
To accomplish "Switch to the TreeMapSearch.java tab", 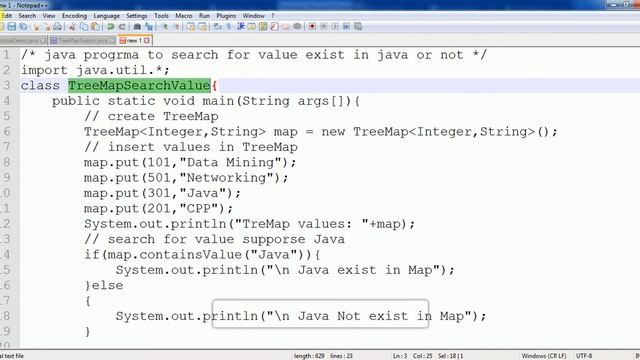I will pyautogui.click(x=82, y=40).
